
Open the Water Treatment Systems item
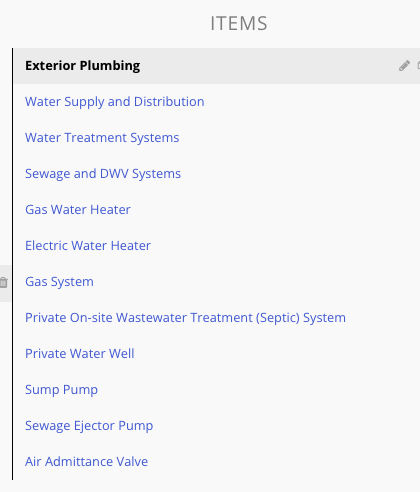[102, 138]
